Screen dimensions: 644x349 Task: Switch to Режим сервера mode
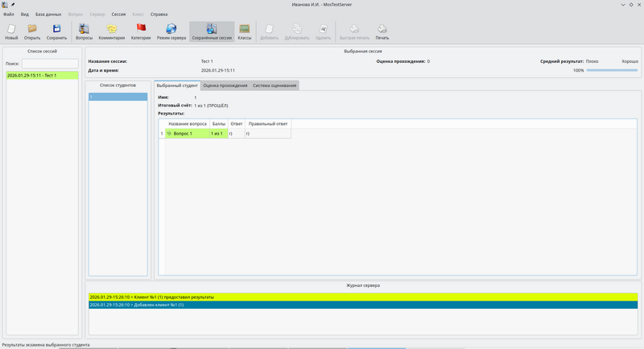coord(171,31)
